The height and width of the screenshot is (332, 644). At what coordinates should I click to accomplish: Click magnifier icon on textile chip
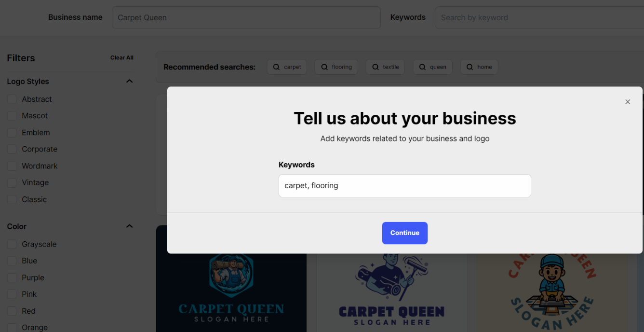[x=376, y=67]
